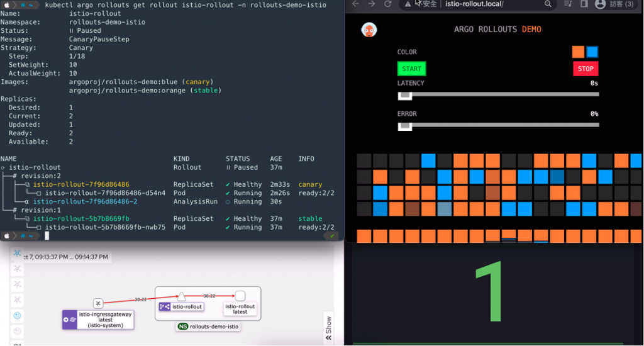Click the green START button

click(x=411, y=69)
